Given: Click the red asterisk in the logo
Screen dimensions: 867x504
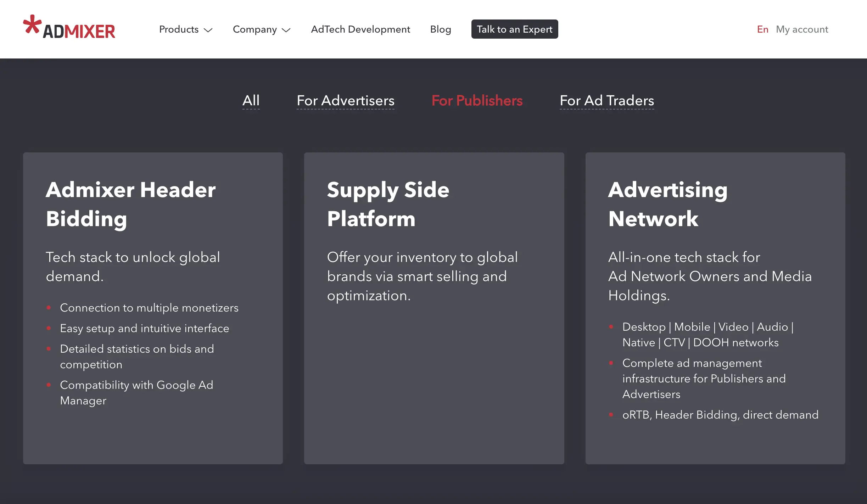Looking at the screenshot, I should point(32,24).
